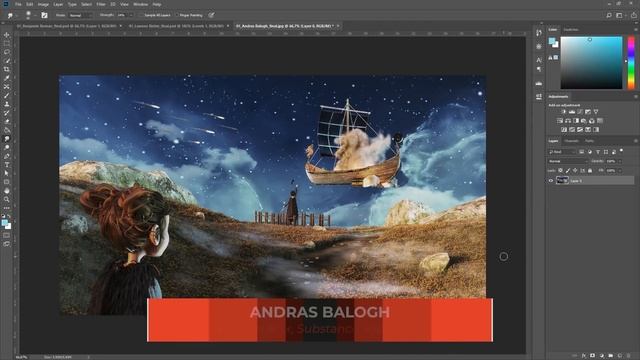Click the hue slider strip in Color panel

pyautogui.click(x=631, y=62)
